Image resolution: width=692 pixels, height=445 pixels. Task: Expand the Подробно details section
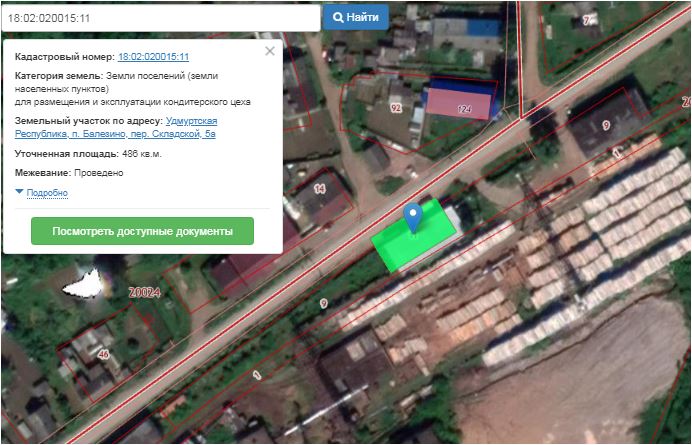point(47,192)
